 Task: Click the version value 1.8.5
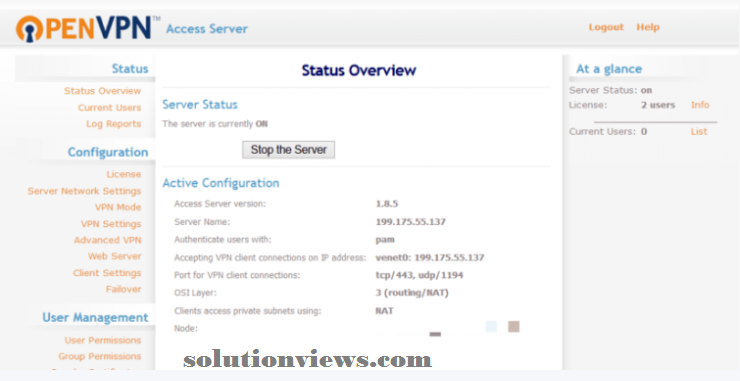point(387,204)
